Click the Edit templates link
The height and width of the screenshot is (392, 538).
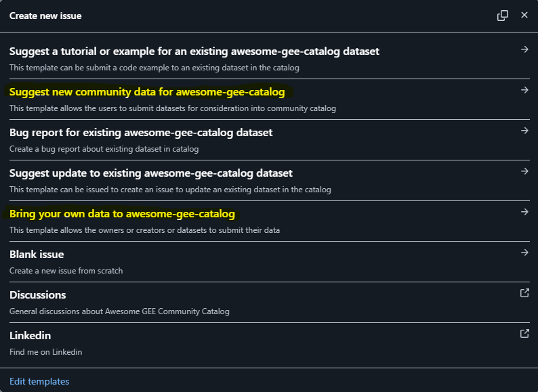coord(39,381)
